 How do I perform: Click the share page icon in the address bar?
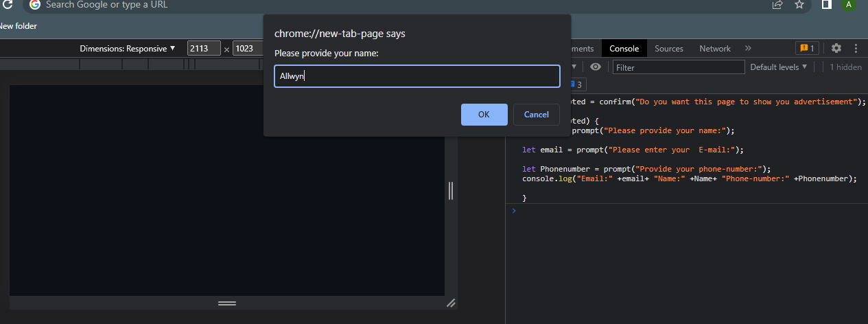point(777,4)
